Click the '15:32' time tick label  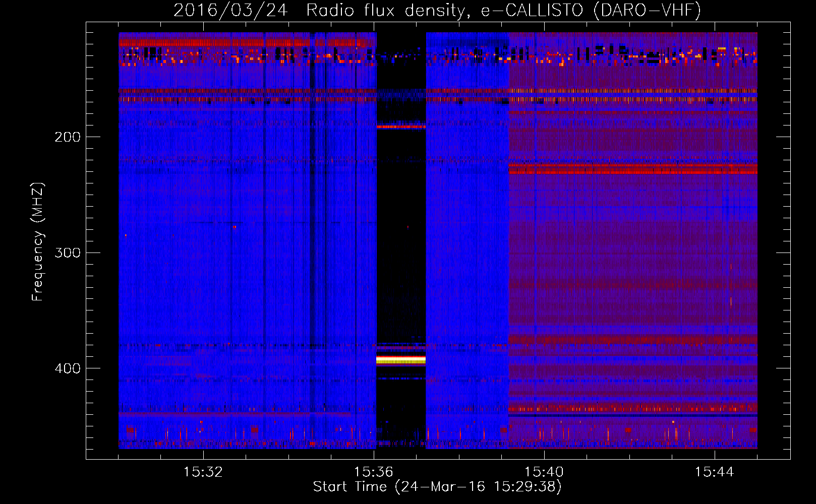coord(203,472)
